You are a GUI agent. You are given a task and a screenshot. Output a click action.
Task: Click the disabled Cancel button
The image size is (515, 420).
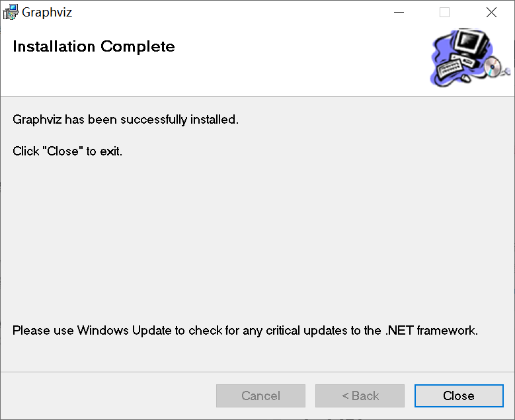tap(260, 396)
